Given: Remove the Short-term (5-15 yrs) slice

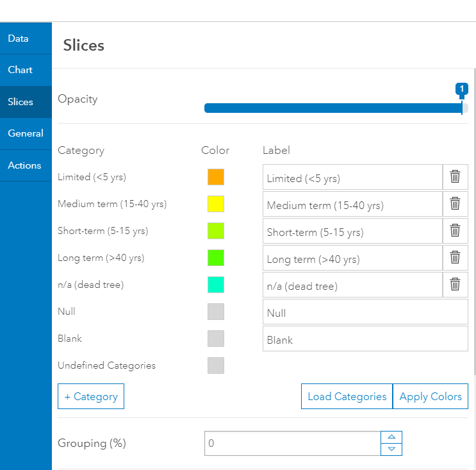Looking at the screenshot, I should point(455,231).
